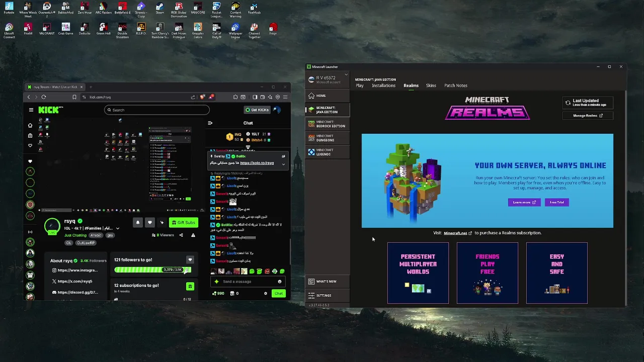Image resolution: width=644 pixels, height=362 pixels.
Task: Click the Gift Subs button
Action: click(183, 222)
